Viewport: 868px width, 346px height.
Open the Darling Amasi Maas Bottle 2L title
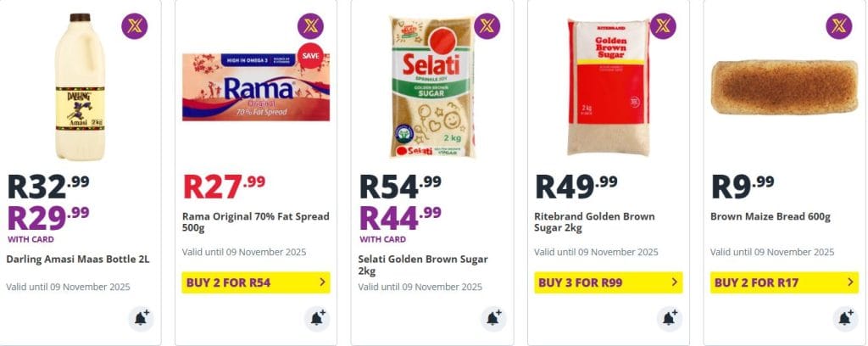78,259
